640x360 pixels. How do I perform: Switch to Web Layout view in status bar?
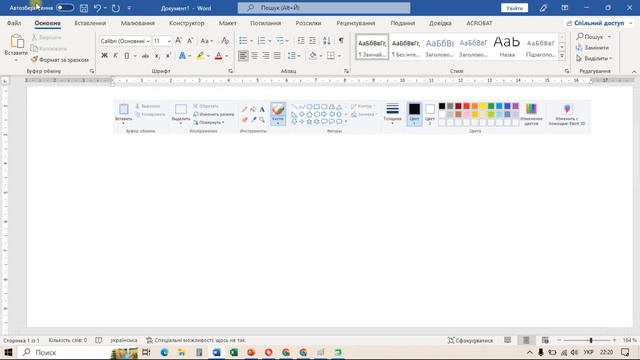(x=545, y=340)
